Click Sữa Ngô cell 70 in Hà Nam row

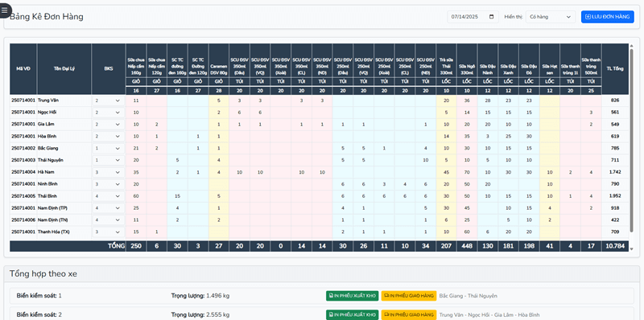click(x=467, y=172)
